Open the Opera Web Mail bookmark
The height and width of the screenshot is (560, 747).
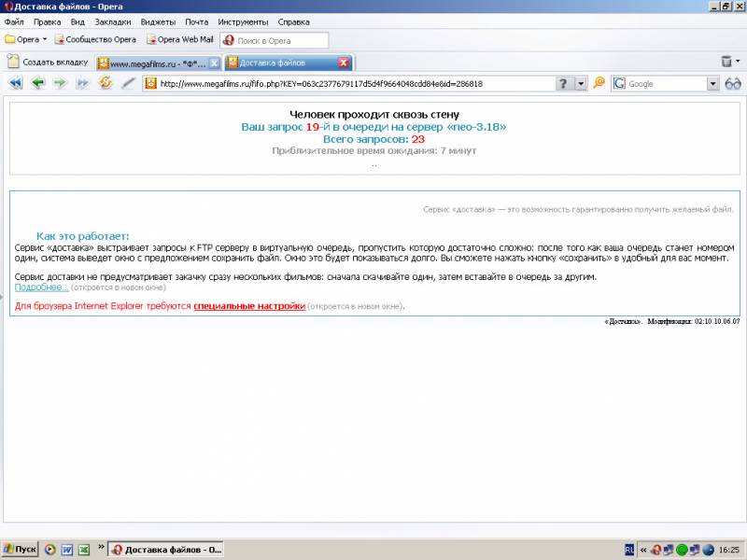pos(180,39)
